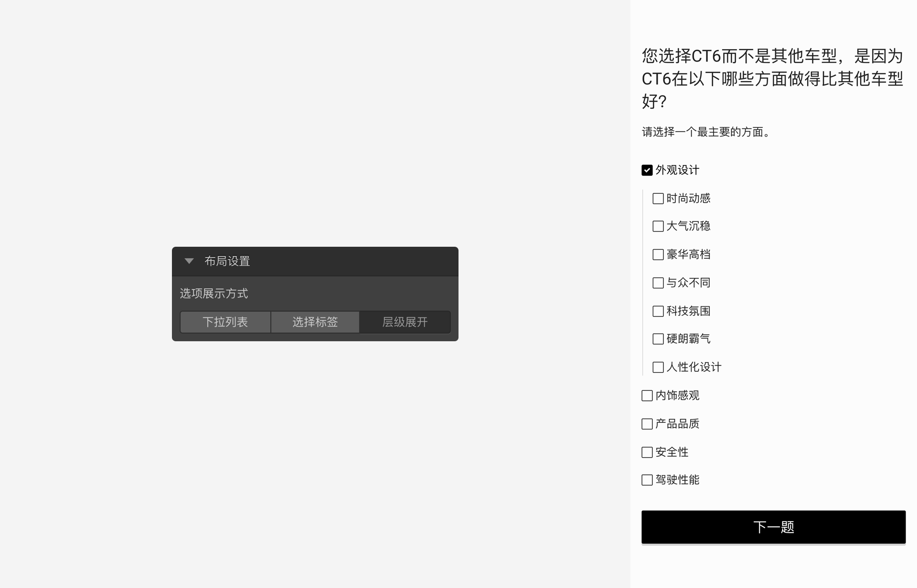Check the 大气沉稳 checkbox

[658, 226]
